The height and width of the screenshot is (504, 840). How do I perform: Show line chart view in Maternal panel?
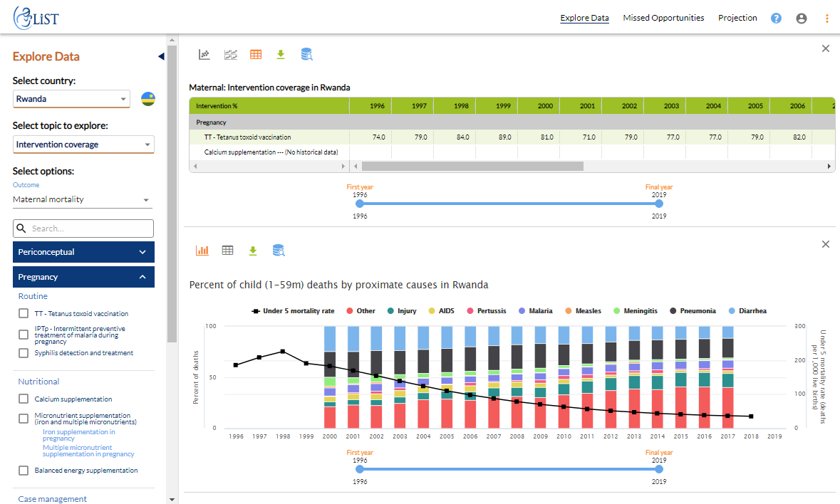click(204, 54)
